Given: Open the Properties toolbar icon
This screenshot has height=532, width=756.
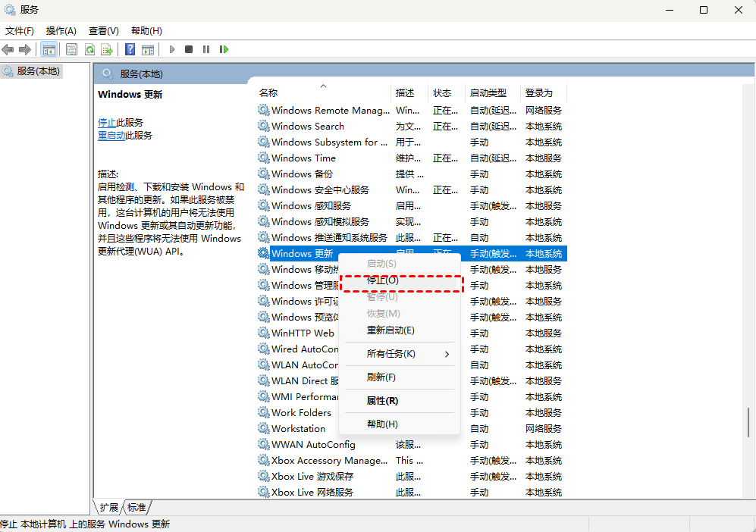Looking at the screenshot, I should tap(72, 49).
